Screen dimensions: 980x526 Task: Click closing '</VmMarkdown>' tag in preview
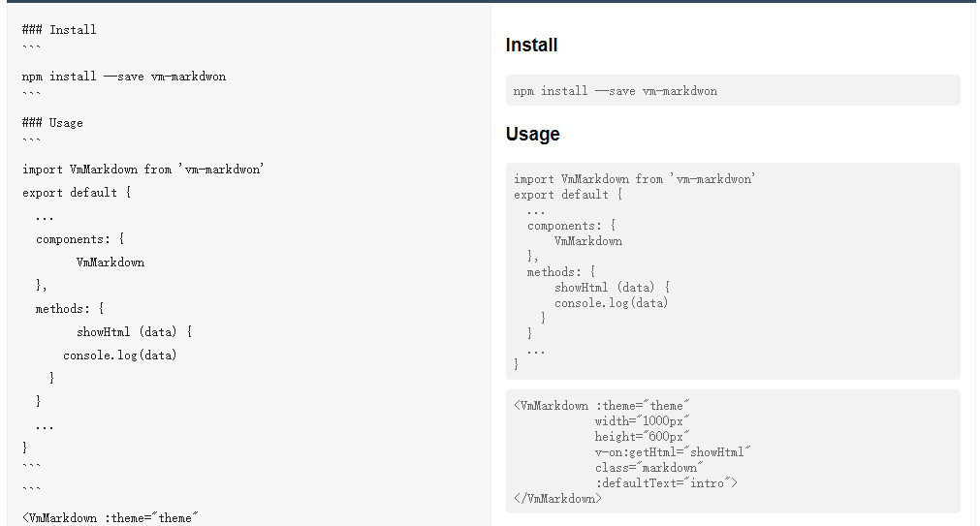[557, 499]
